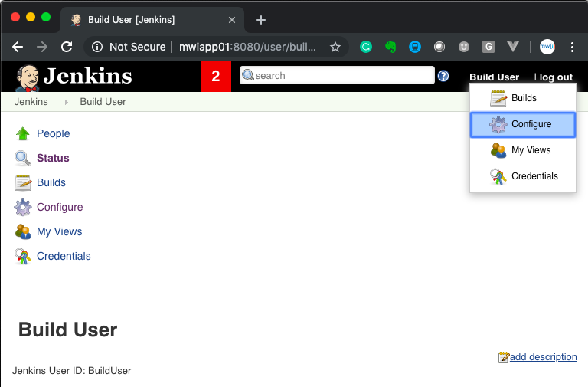
Task: Open the Configure link in sidebar
Action: click(x=60, y=207)
